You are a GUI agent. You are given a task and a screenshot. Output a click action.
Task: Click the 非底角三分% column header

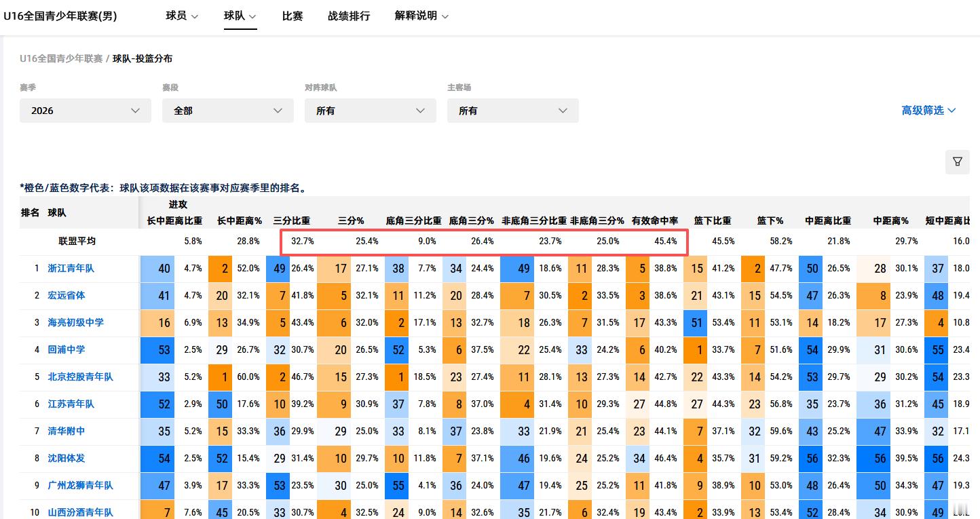(x=597, y=221)
